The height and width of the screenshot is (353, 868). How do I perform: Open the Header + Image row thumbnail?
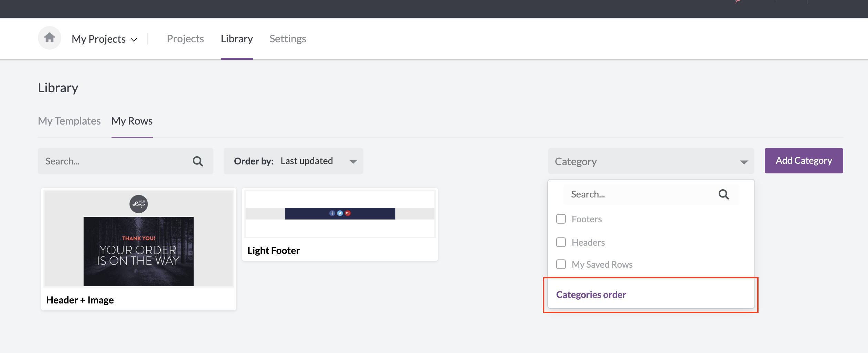[x=139, y=238]
